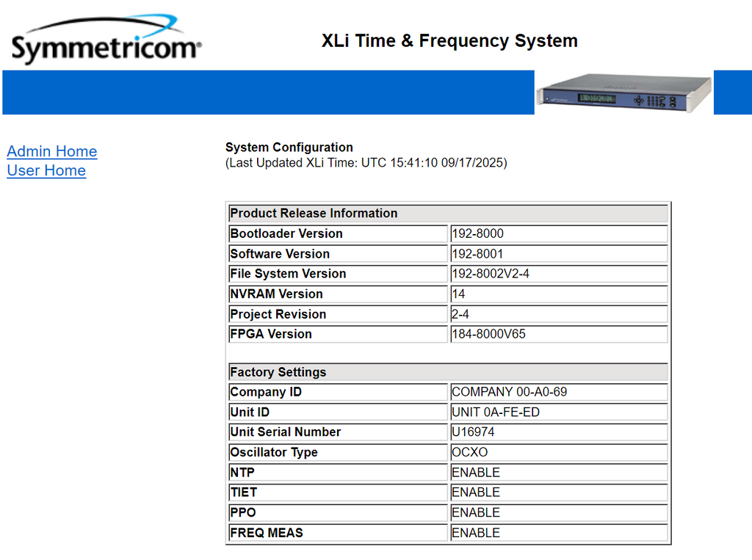
Task: Click the NTP ENABLE status cell
Action: click(559, 472)
